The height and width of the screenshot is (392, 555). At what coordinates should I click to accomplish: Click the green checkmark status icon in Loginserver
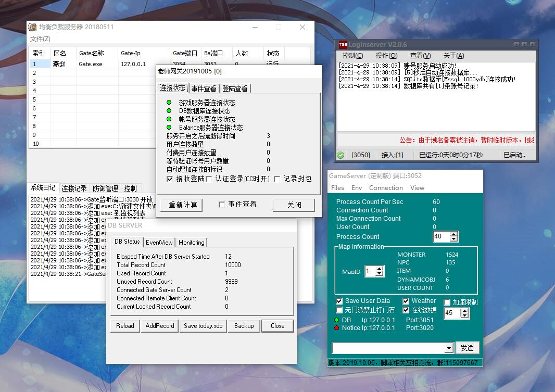coord(340,155)
